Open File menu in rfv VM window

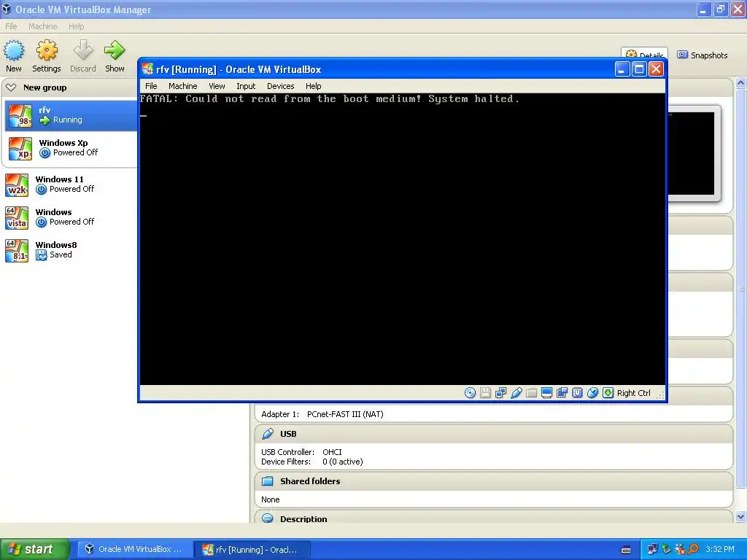[151, 86]
